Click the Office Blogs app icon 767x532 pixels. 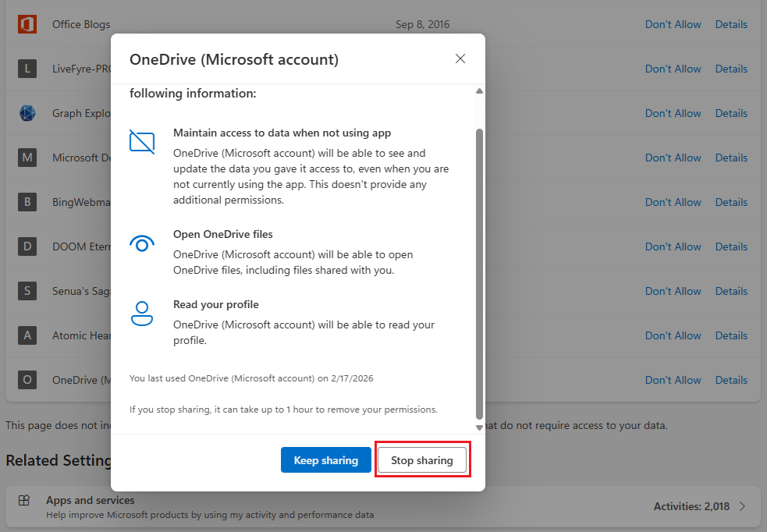point(27,24)
